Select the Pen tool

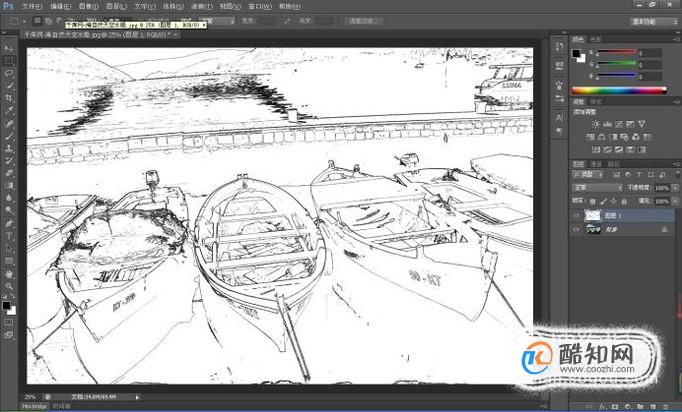[9, 224]
